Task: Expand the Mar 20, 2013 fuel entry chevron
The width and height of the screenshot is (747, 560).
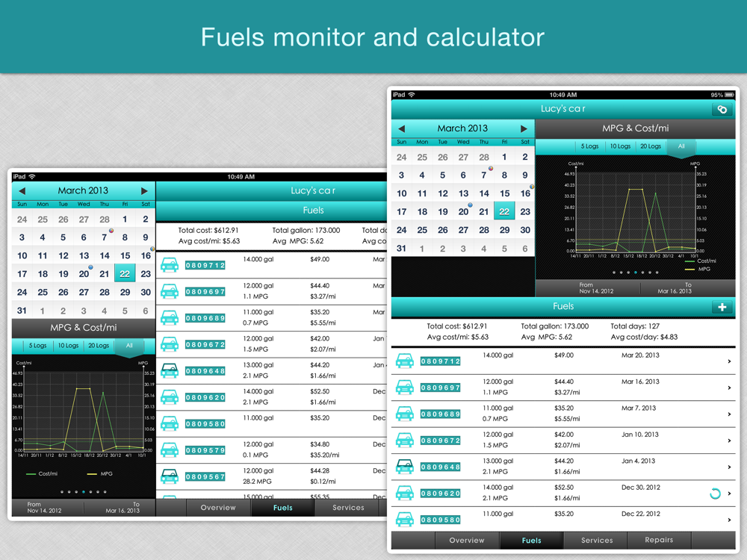Action: 729,361
